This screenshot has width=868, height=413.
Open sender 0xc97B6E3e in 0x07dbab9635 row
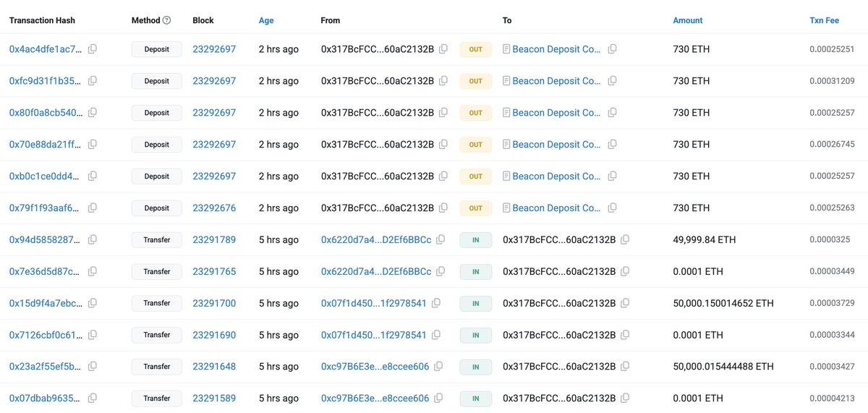coord(375,399)
